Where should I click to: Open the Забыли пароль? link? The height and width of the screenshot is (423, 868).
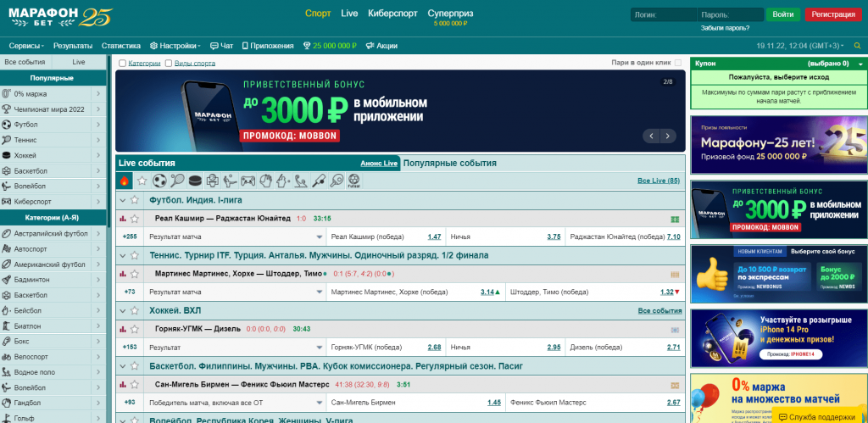726,28
